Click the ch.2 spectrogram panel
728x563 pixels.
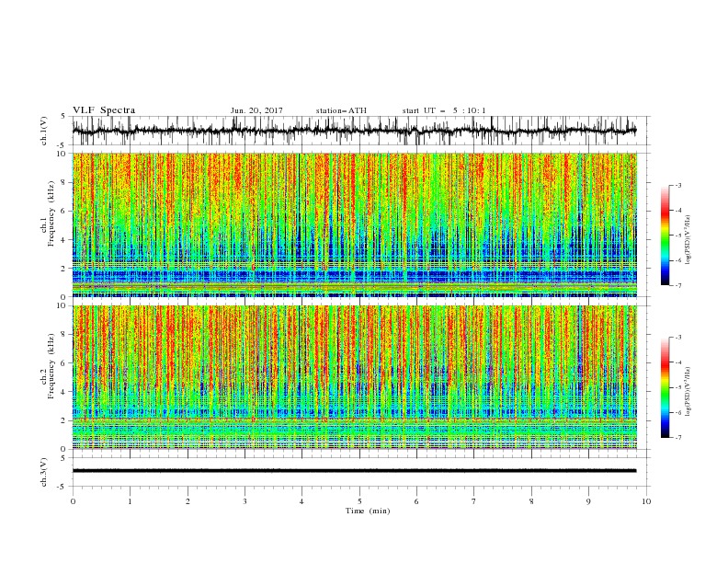point(354,377)
